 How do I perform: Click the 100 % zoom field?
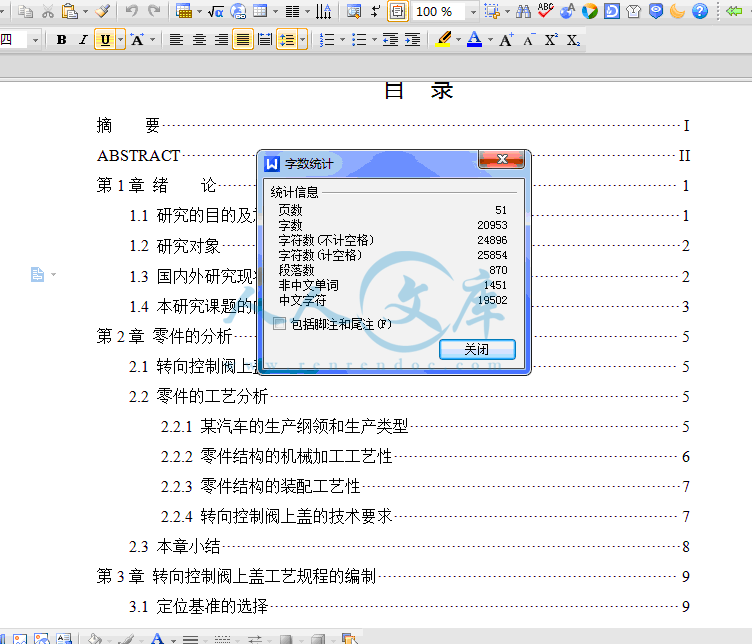click(439, 11)
